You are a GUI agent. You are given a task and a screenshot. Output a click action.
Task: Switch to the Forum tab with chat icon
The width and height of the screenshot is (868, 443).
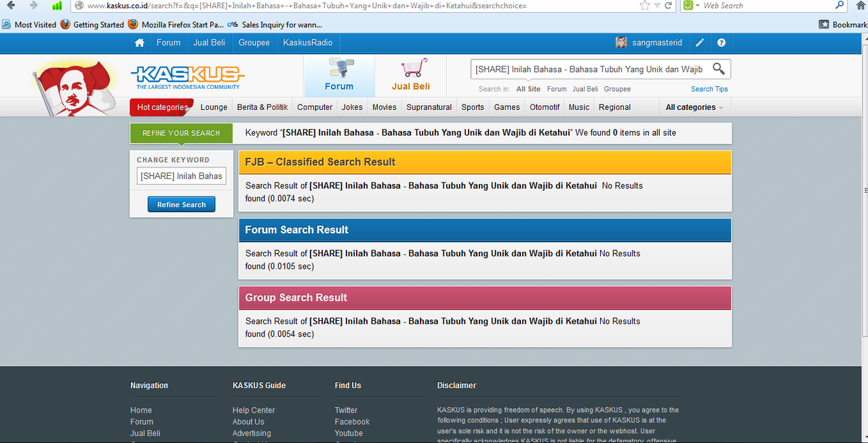pos(339,75)
